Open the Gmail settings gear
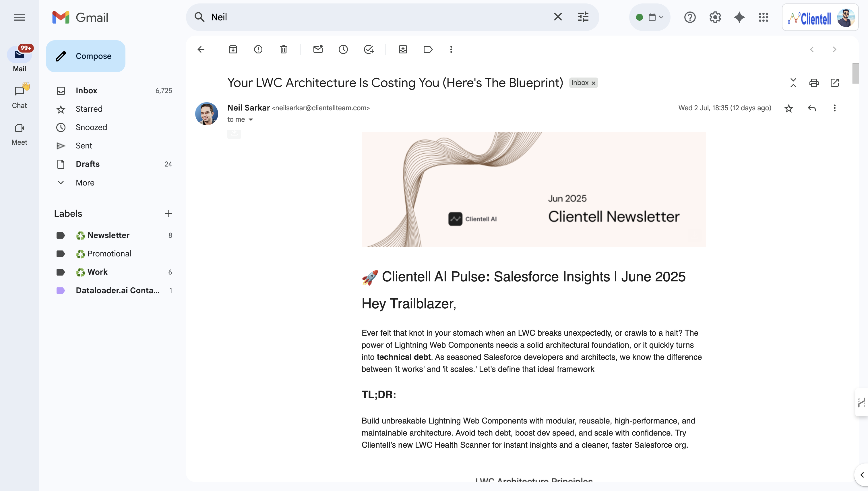The width and height of the screenshot is (868, 491). click(715, 17)
